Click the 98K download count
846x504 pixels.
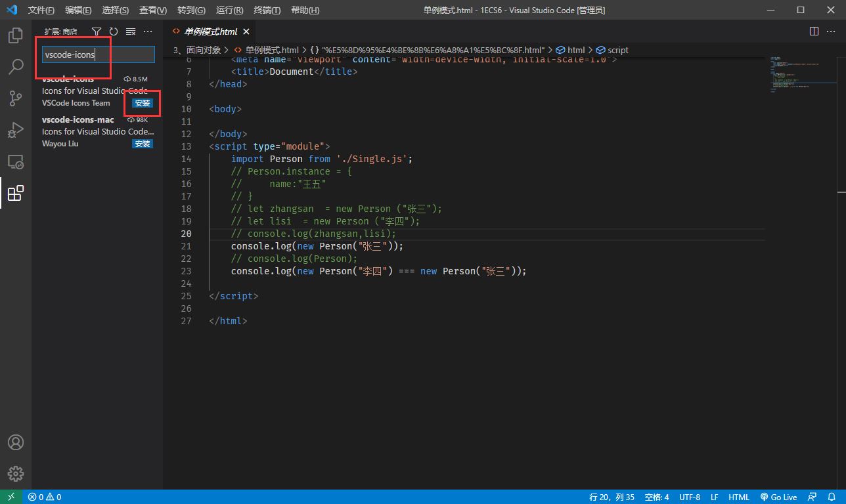tap(138, 119)
